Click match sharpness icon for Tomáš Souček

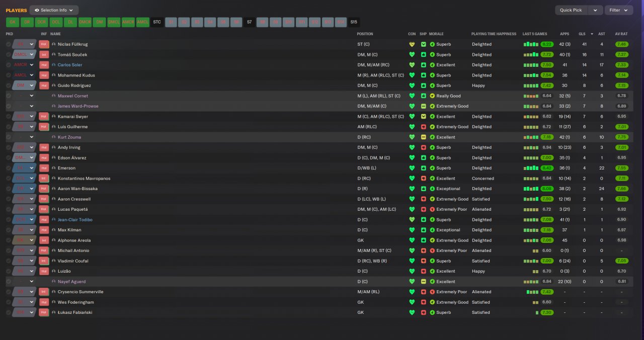tap(424, 55)
